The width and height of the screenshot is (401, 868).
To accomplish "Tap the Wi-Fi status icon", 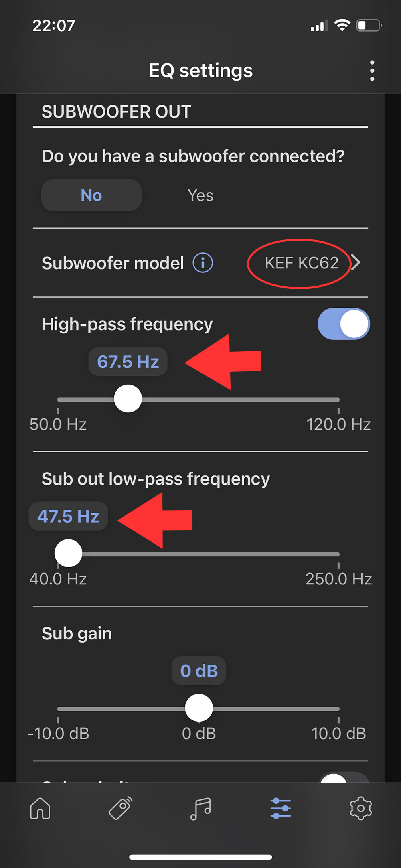I will [342, 26].
